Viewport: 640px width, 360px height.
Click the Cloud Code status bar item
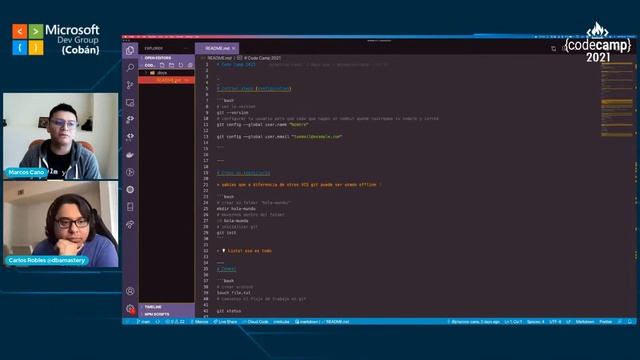(x=256, y=322)
